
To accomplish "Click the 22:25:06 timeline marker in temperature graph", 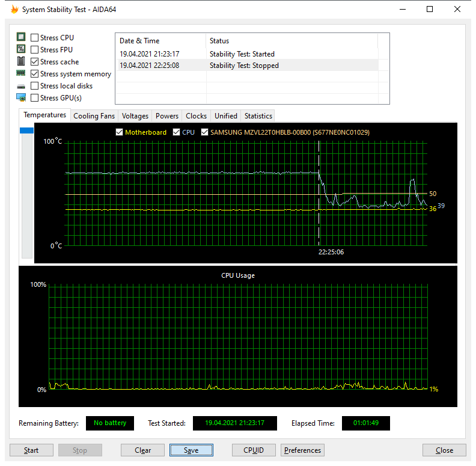I will [331, 252].
